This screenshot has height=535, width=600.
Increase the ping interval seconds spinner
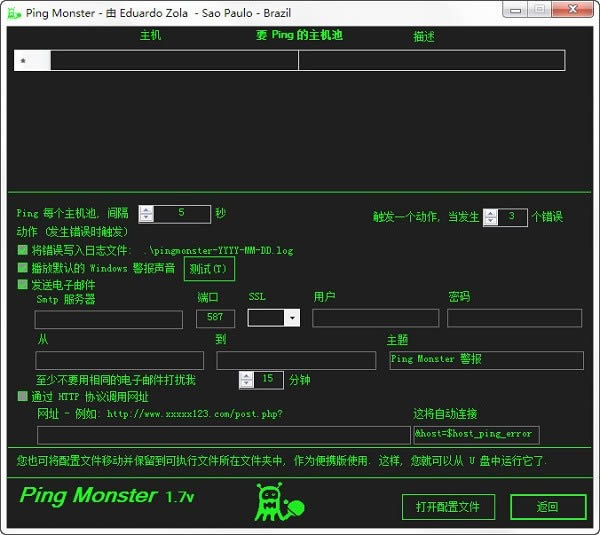point(146,210)
